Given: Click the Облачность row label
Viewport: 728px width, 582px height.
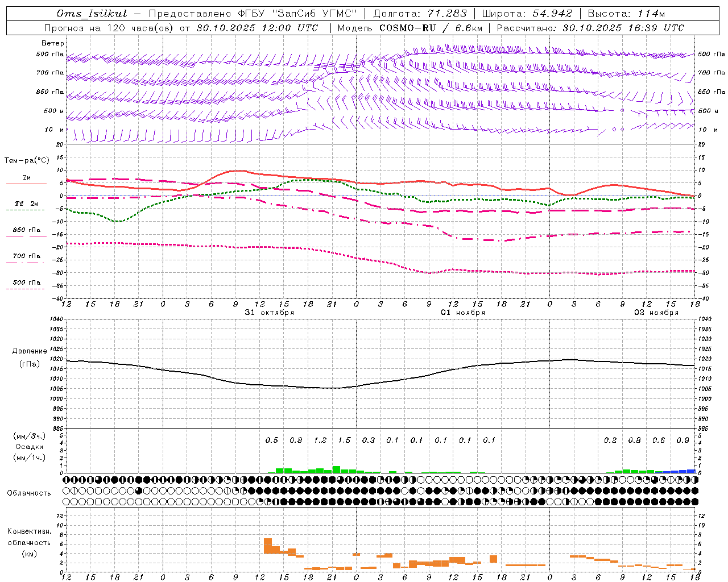Looking at the screenshot, I should pos(29,493).
